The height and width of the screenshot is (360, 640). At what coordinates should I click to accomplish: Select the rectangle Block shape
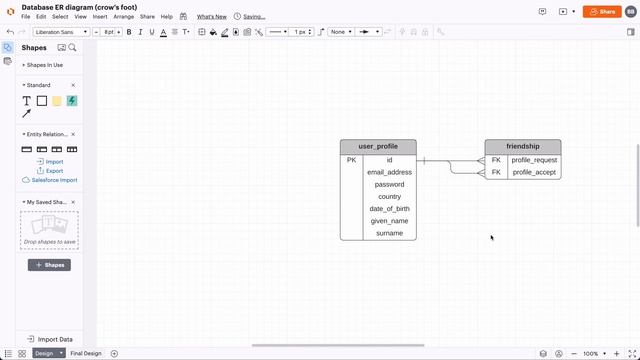42,100
